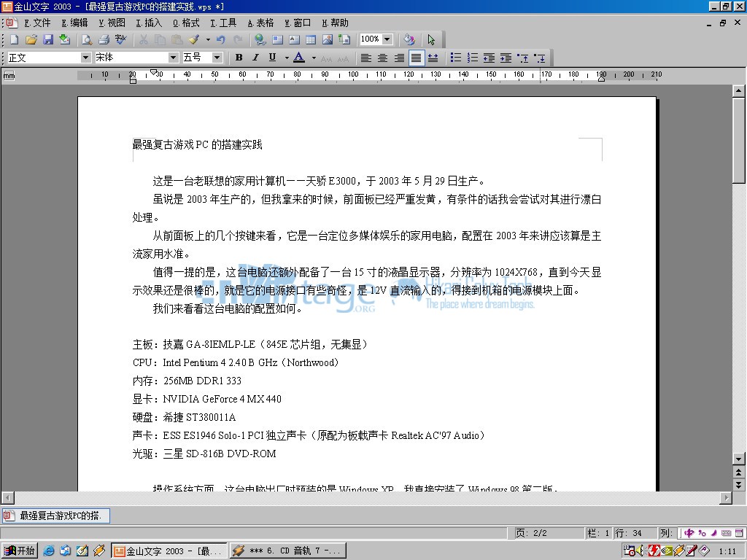Open the 表格 menu
The image size is (747, 560).
coord(260,23)
